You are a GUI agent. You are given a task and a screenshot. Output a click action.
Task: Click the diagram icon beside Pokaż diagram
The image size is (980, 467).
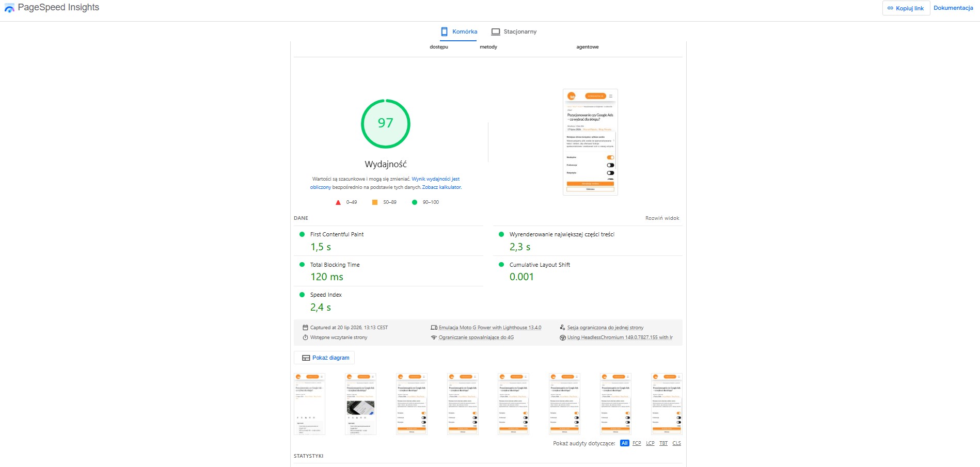(x=306, y=358)
